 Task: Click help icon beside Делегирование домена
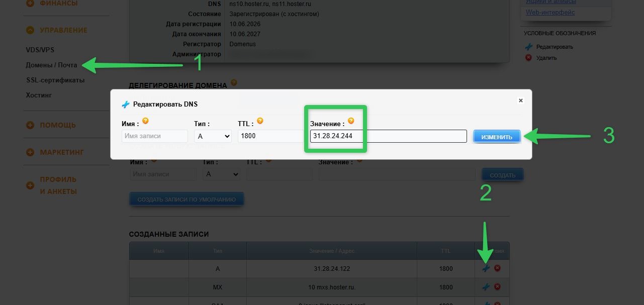click(234, 83)
